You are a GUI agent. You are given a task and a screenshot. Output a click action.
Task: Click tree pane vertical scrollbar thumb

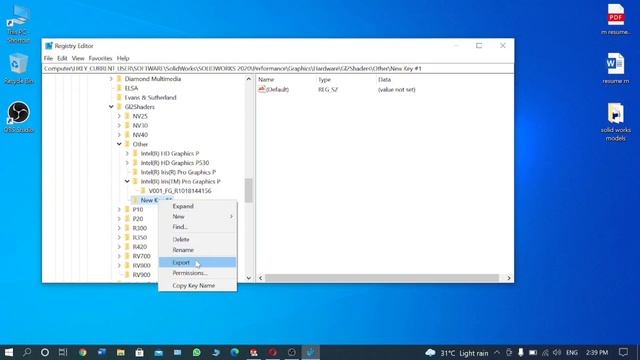pos(248,191)
